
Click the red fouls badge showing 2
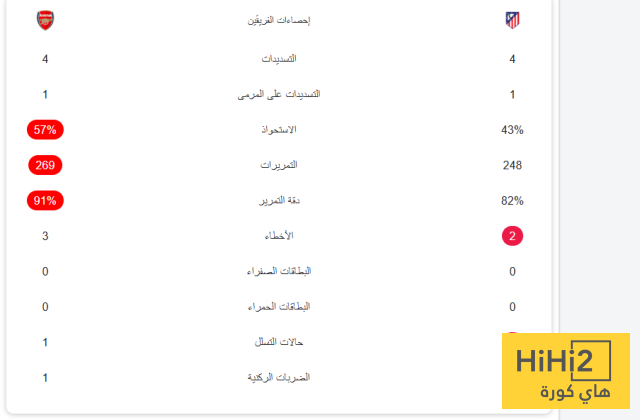click(x=513, y=236)
